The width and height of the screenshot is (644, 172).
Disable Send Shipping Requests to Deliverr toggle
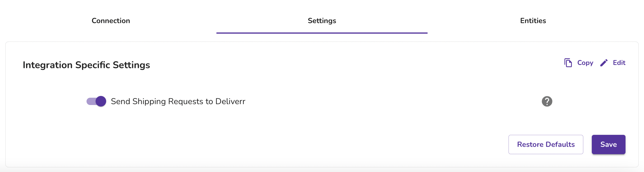[x=96, y=102]
